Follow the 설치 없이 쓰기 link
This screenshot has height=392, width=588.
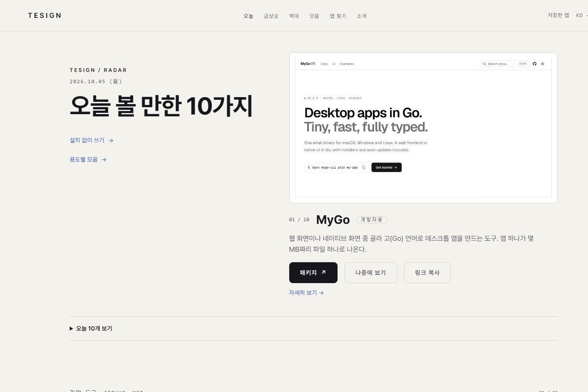(91, 140)
